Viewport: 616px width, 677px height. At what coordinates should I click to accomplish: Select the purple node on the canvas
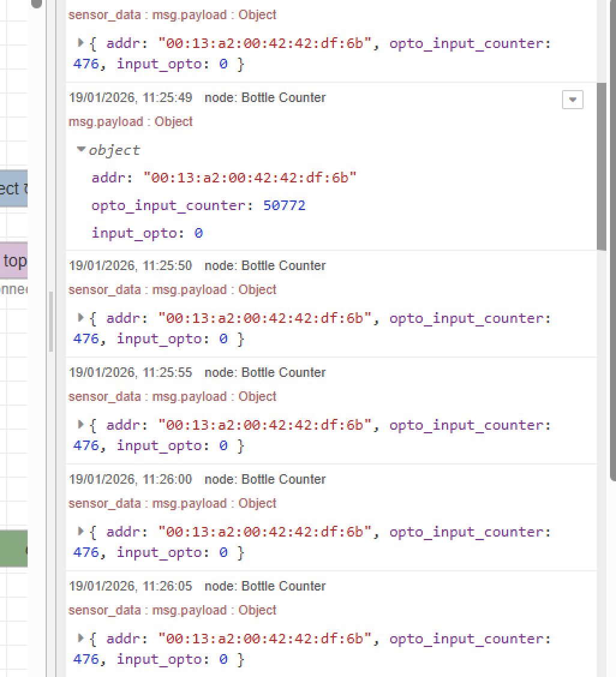pyautogui.click(x=14, y=261)
